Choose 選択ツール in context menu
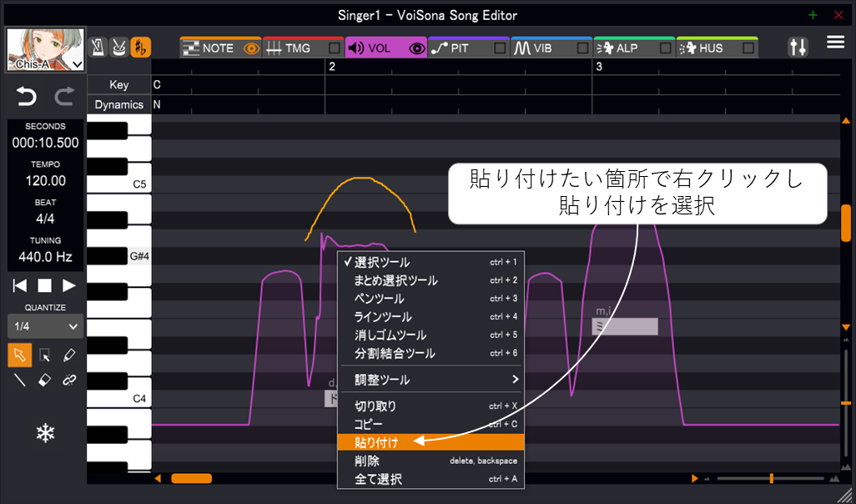 coord(431,262)
